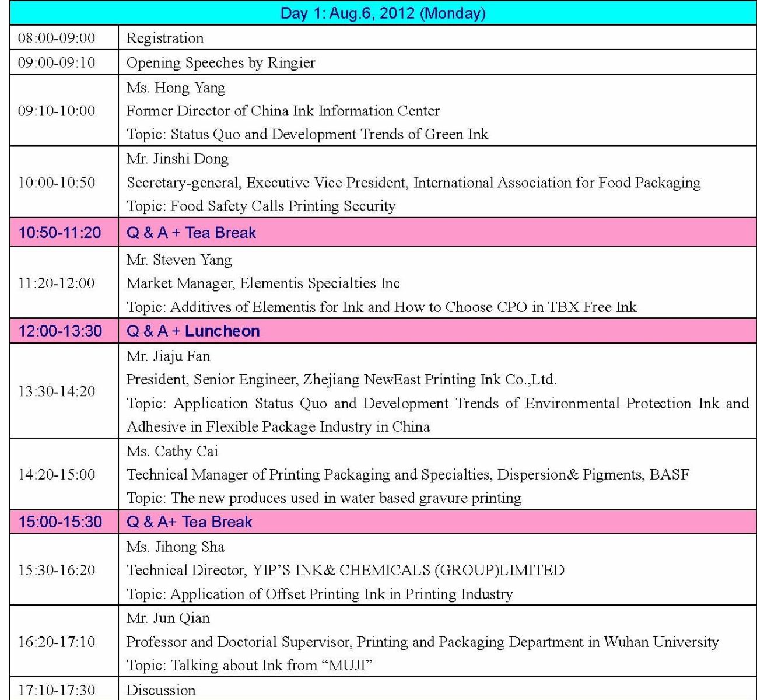The height and width of the screenshot is (700, 757).
Task: Click President, Senior Engineer, Zhejiang NewEast line
Action: tap(341, 380)
